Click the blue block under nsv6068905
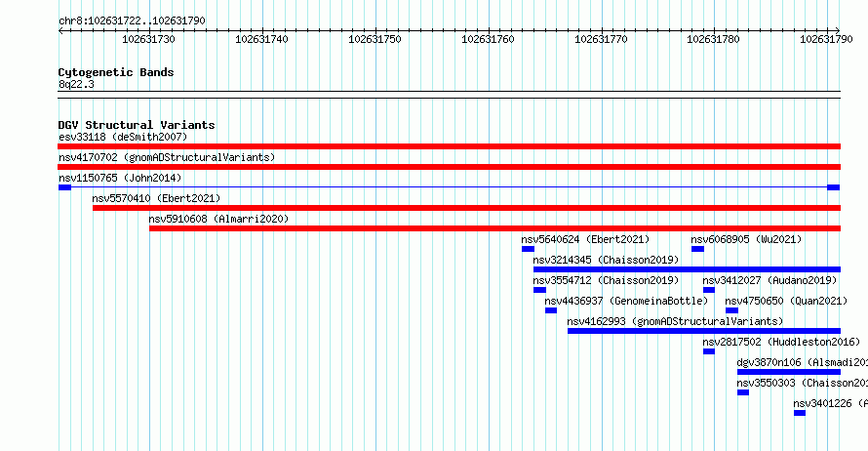 (x=697, y=249)
